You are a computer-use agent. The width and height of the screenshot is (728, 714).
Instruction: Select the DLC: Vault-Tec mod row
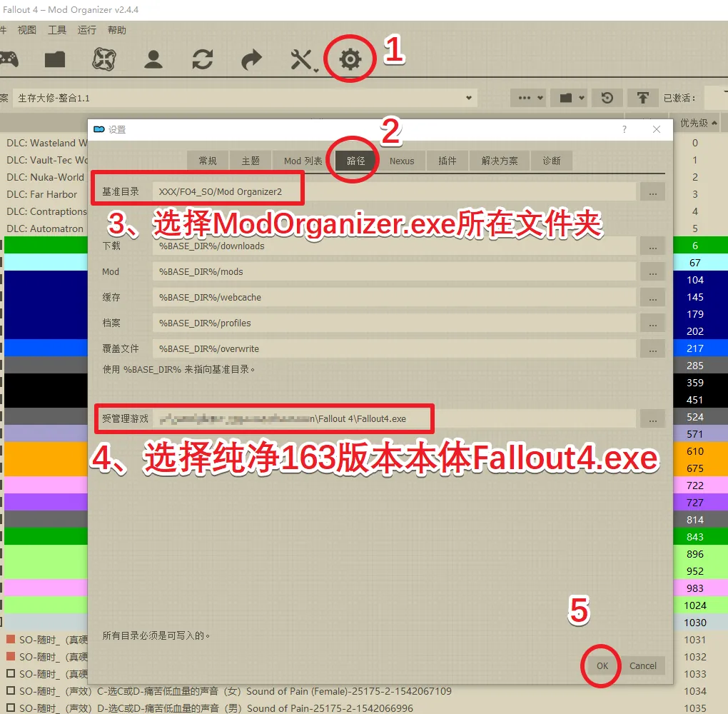(x=46, y=160)
